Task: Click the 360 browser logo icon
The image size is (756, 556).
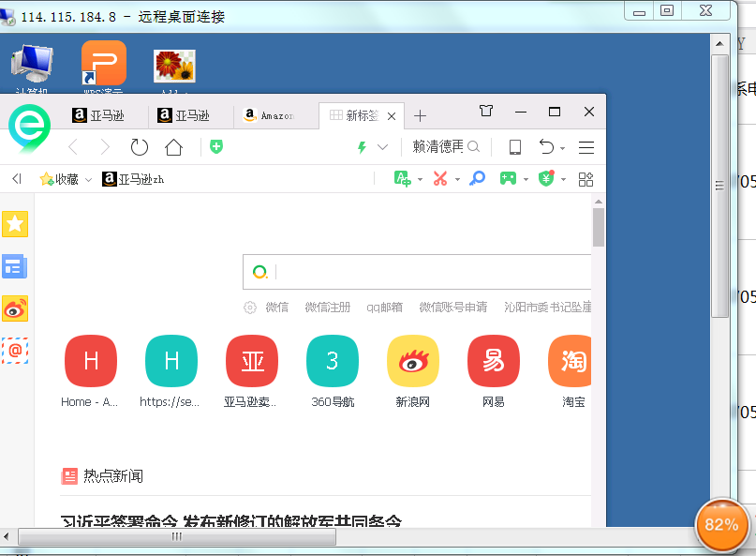Action: pyautogui.click(x=29, y=128)
